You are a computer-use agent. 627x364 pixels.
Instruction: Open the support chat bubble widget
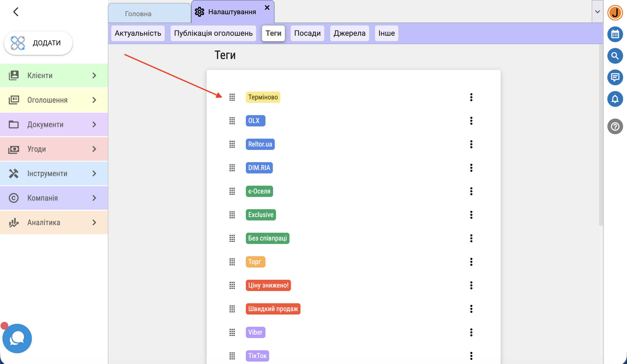point(17,338)
